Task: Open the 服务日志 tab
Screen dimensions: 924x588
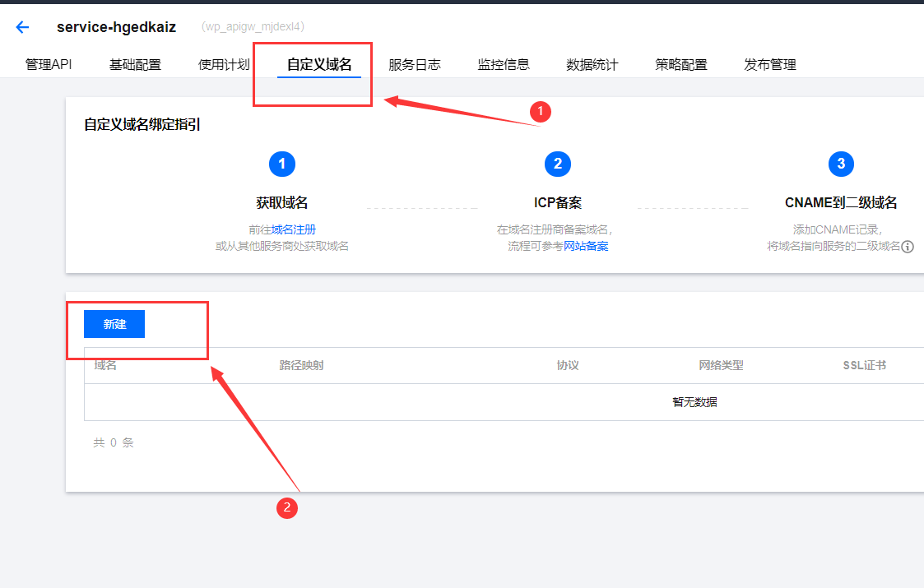Action: tap(415, 63)
